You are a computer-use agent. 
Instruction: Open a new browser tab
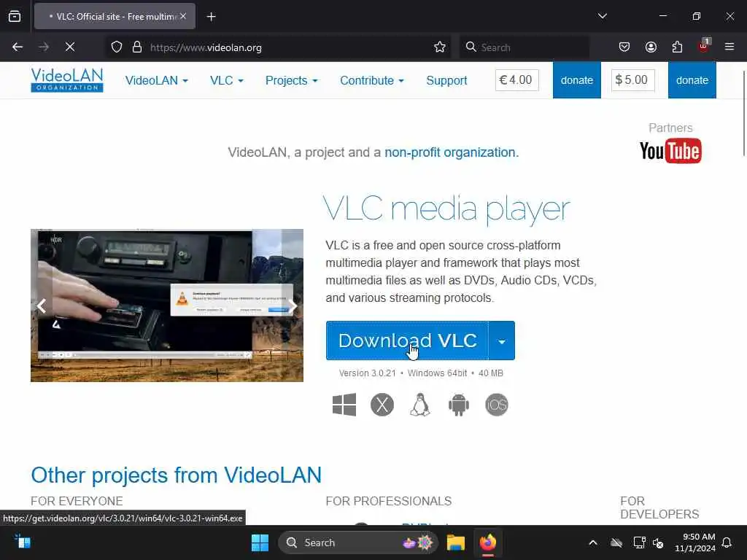[212, 17]
